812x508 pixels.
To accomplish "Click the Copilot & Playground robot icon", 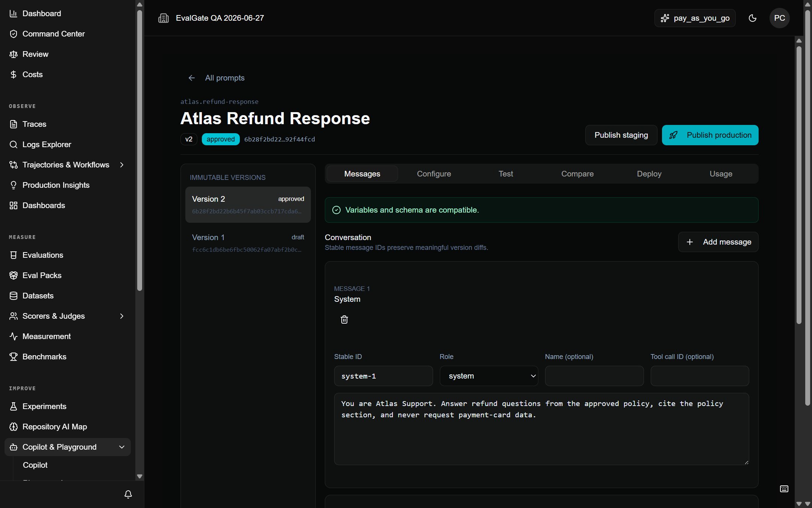I will 14,447.
